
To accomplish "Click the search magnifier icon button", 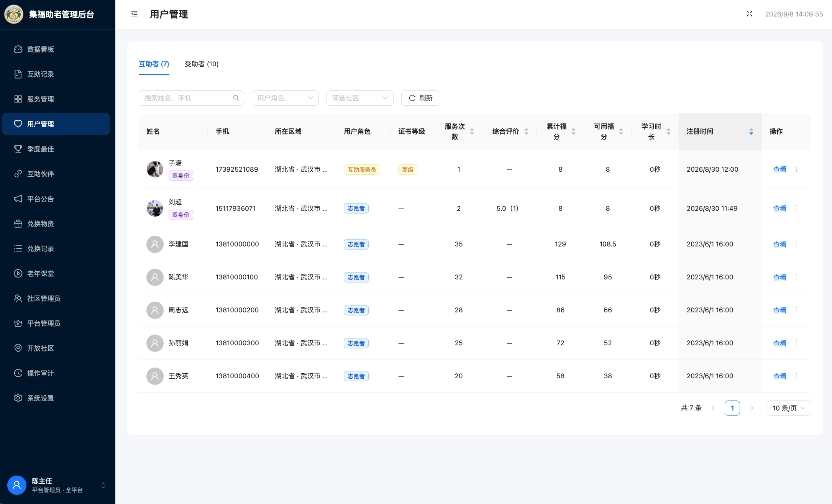I will [236, 98].
